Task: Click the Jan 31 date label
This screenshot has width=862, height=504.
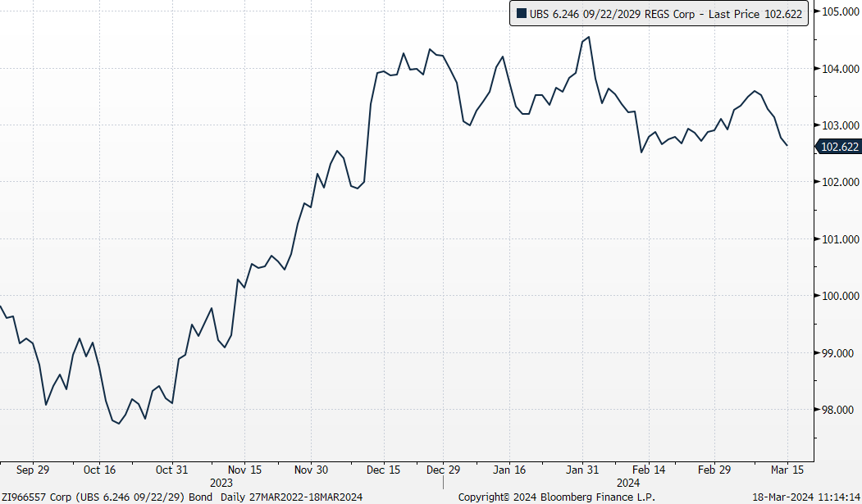Action: (582, 470)
